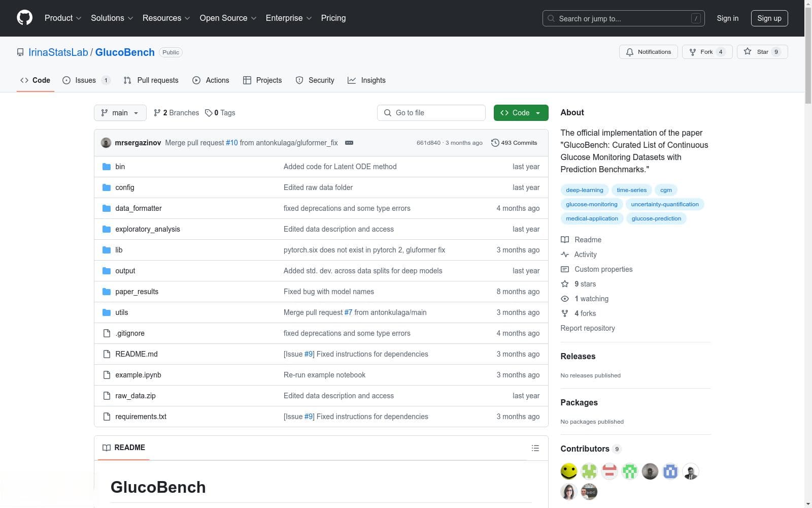Click the README section tab

pyautogui.click(x=124, y=448)
